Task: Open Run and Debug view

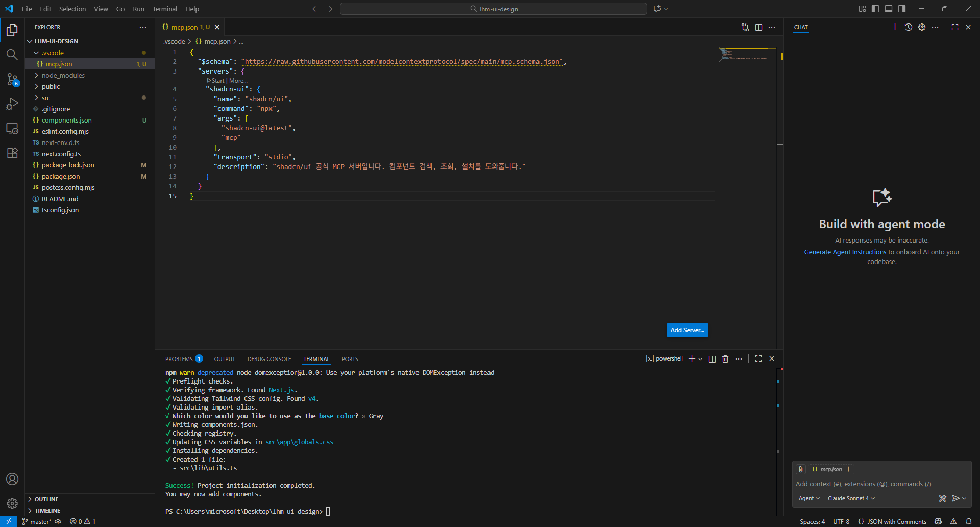Action: pos(12,104)
